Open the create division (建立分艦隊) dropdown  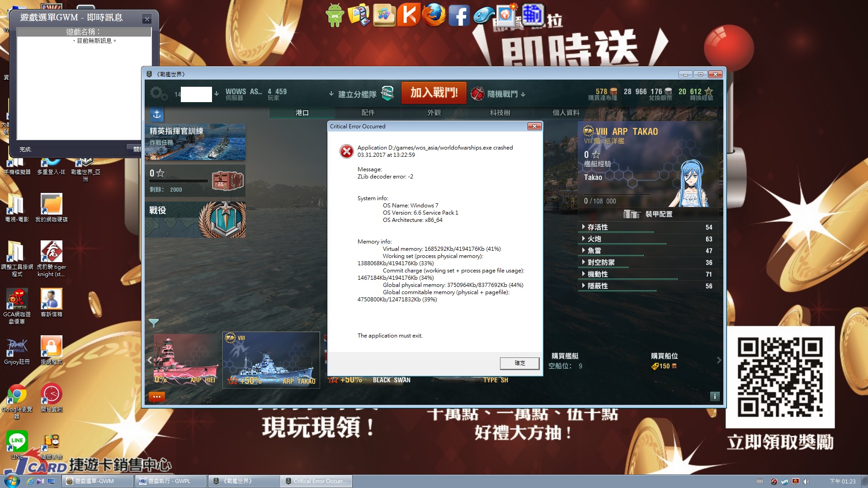357,94
